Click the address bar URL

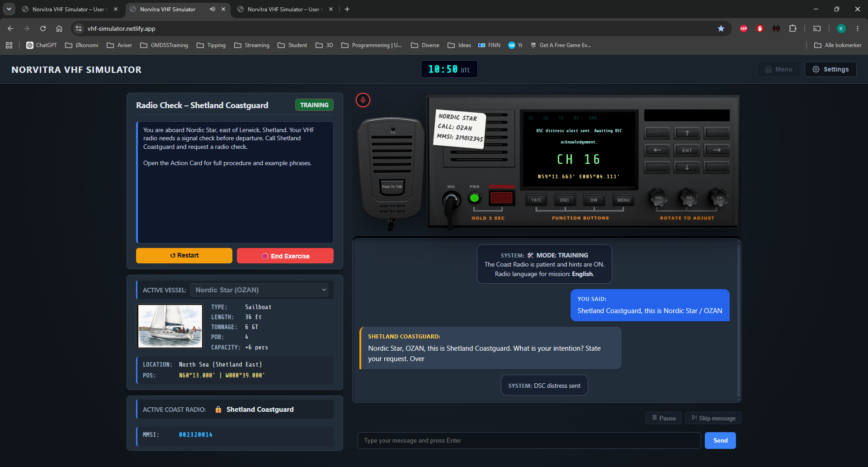pyautogui.click(x=121, y=29)
